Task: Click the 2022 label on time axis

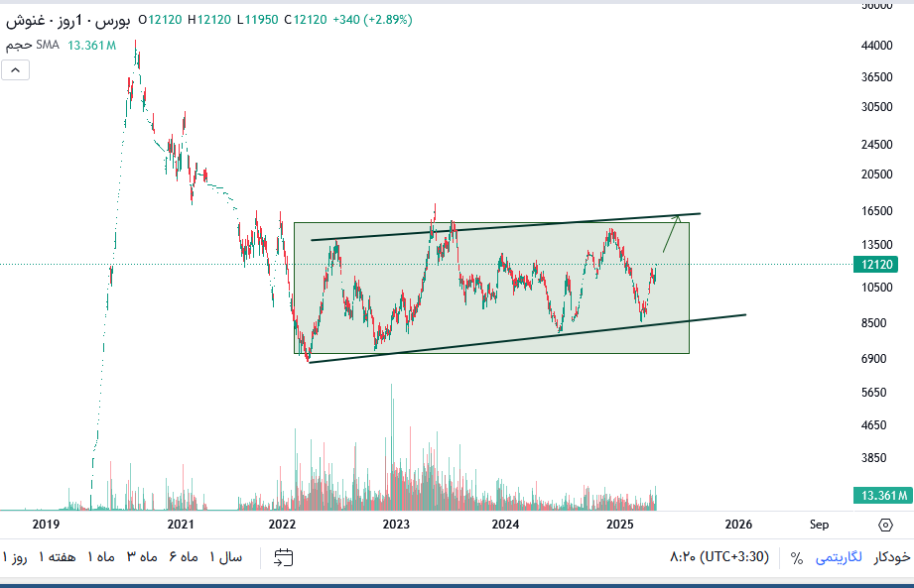Action: [282, 525]
